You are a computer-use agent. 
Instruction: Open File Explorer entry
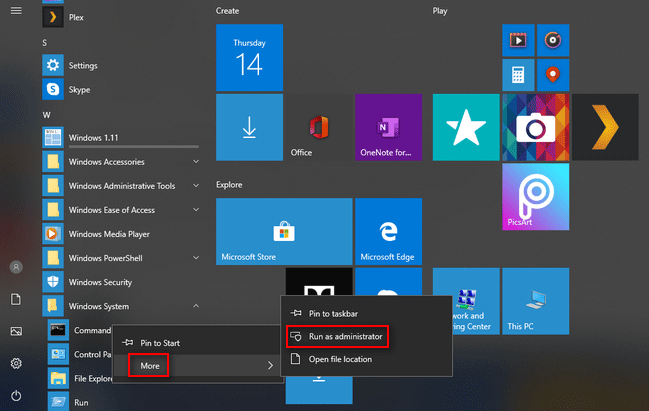pyautogui.click(x=79, y=378)
